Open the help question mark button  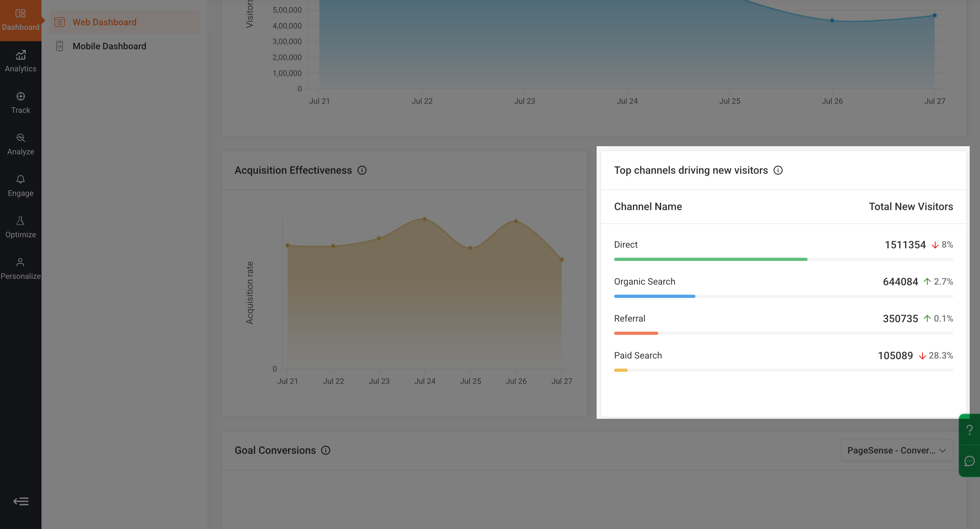[969, 430]
